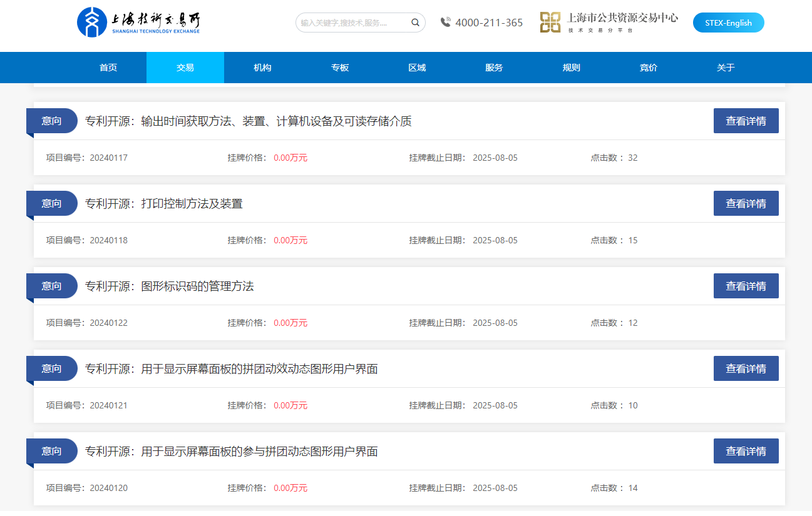Open title 专利开源：打印控制方法及装置

point(164,204)
